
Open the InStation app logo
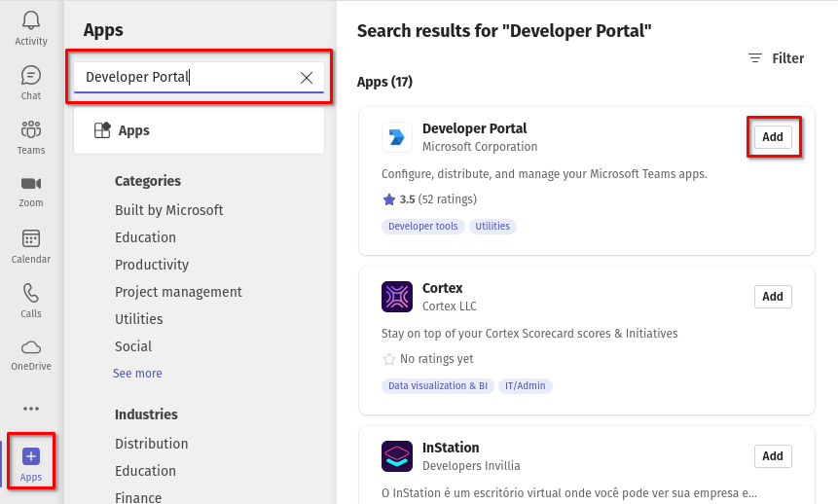[397, 456]
